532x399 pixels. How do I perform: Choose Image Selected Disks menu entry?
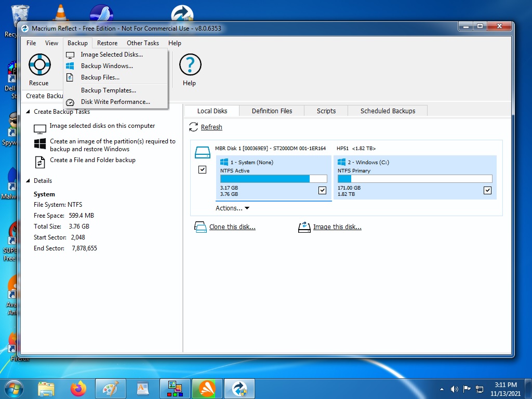click(x=115, y=54)
